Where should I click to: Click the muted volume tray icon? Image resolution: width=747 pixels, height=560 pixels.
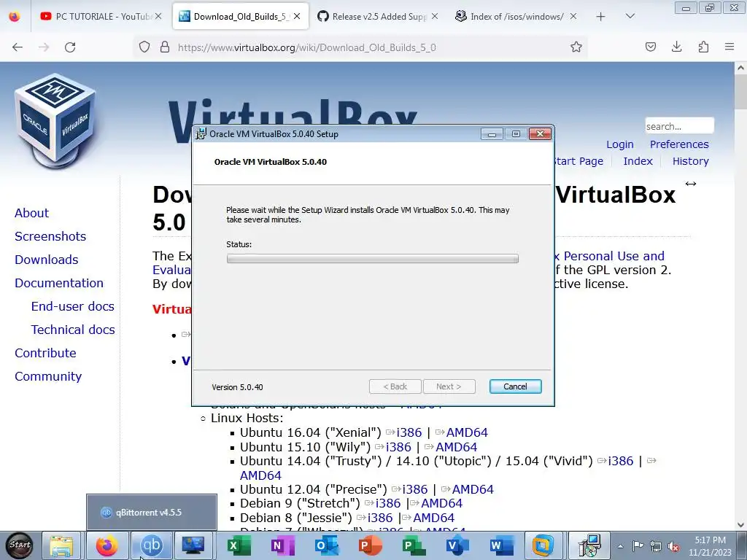pos(673,546)
